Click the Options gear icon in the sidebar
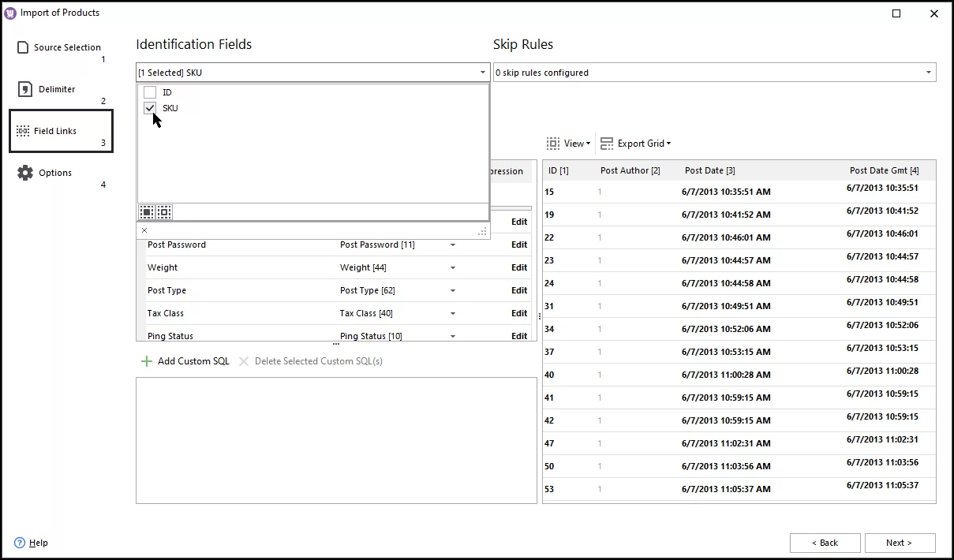 point(24,172)
